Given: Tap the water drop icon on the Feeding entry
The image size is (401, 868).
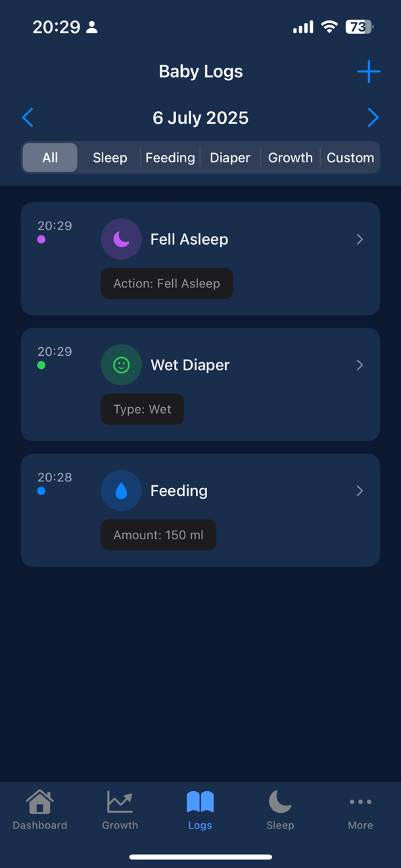Looking at the screenshot, I should click(121, 491).
